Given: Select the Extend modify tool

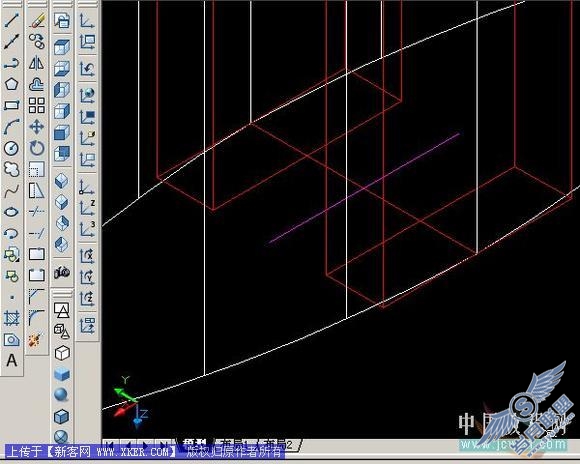Looking at the screenshot, I should tap(37, 233).
